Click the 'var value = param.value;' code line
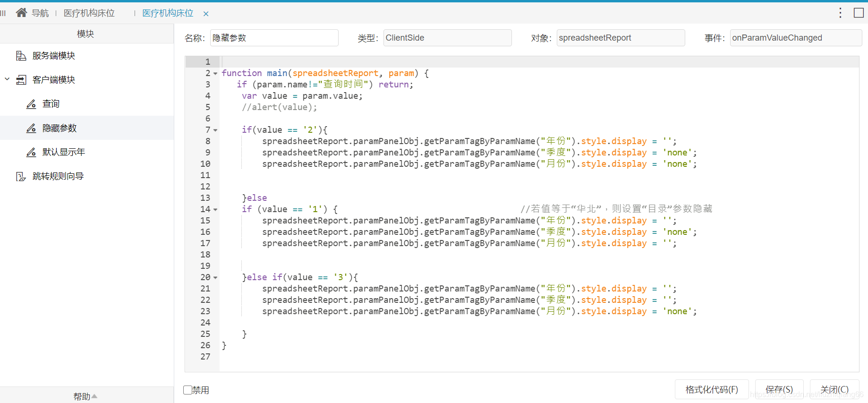 pos(302,96)
